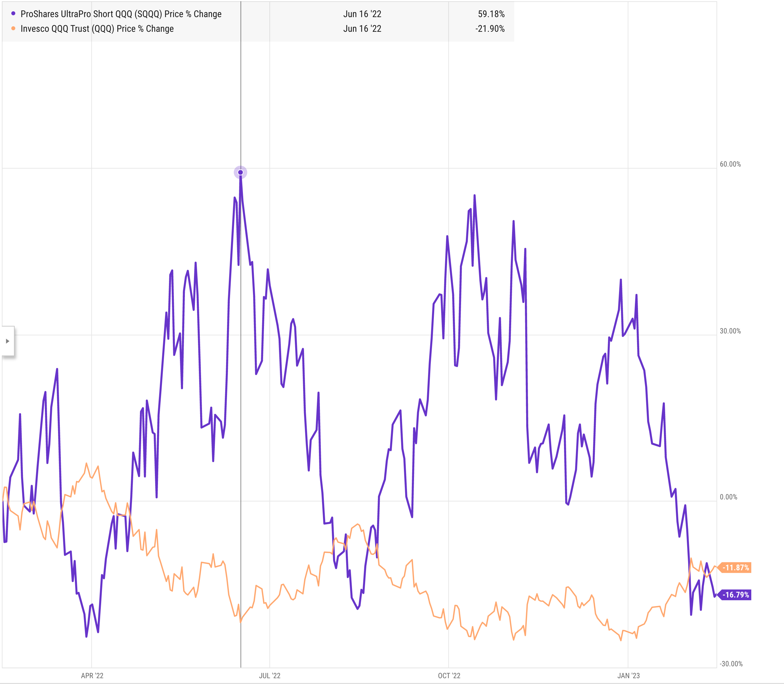Click the 0.00% y-axis label
This screenshot has width=784, height=684.
coord(728,497)
